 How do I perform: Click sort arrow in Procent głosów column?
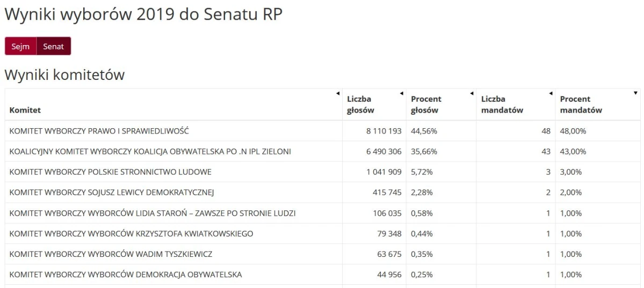(x=472, y=93)
